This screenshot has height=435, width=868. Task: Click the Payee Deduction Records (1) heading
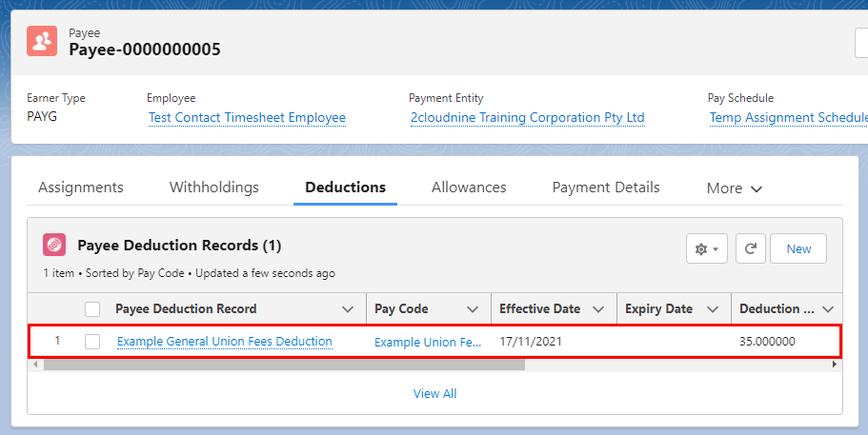179,246
